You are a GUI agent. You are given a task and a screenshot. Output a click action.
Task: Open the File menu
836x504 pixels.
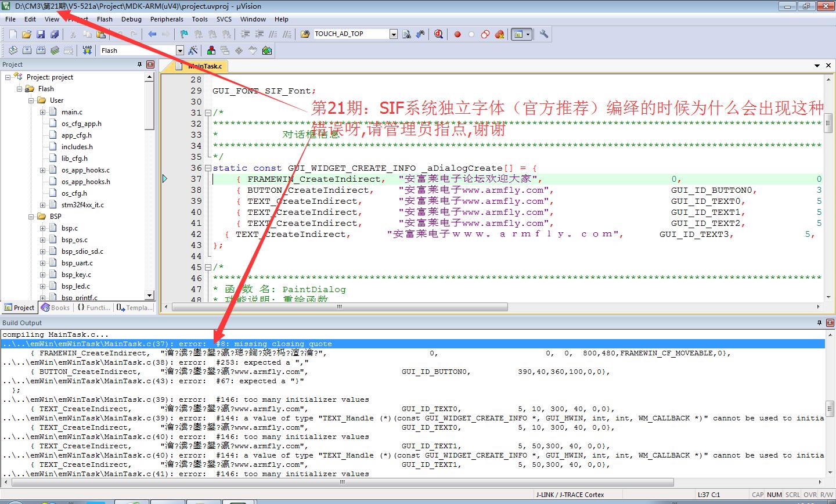[10, 19]
